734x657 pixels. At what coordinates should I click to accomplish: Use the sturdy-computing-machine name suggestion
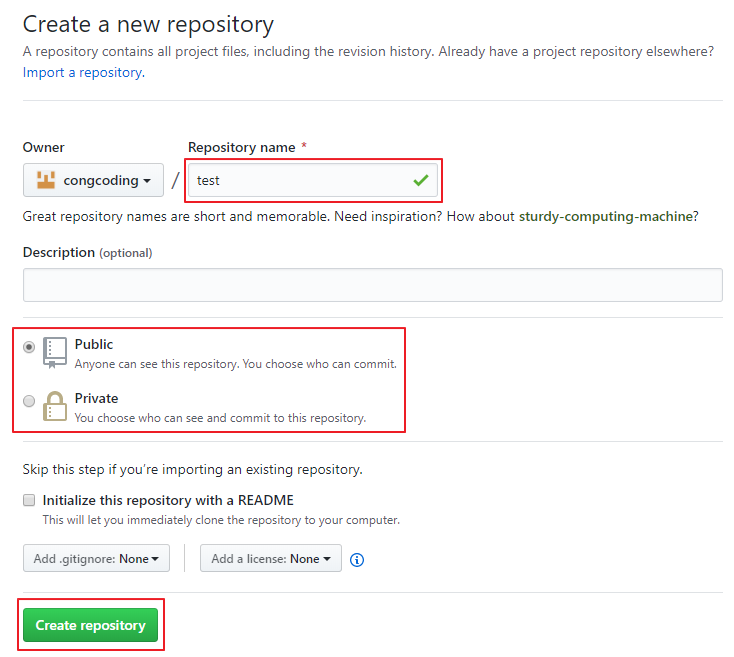click(606, 216)
